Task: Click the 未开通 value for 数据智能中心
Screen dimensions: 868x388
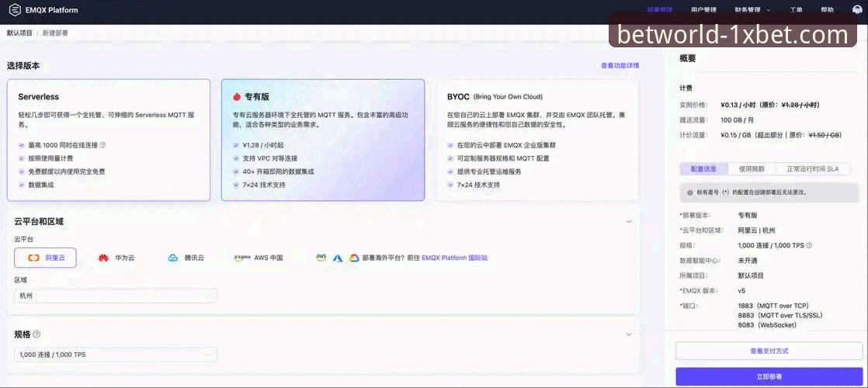Action: pos(748,260)
